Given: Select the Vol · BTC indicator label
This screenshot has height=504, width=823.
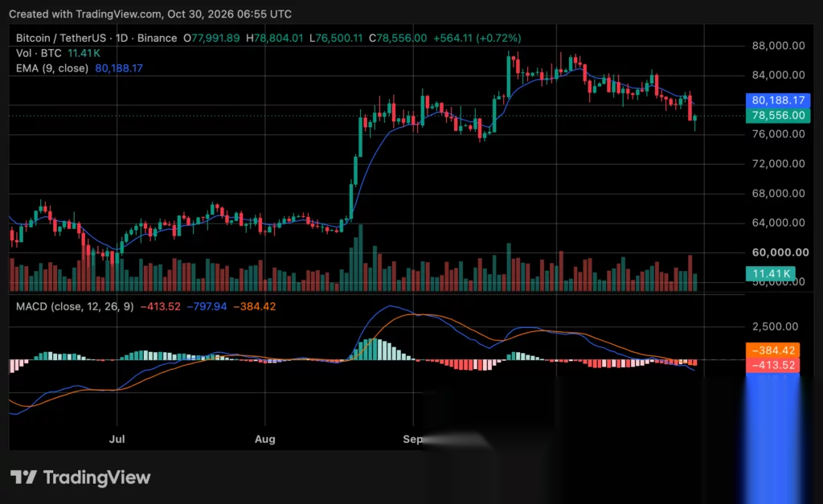Looking at the screenshot, I should tap(39, 53).
